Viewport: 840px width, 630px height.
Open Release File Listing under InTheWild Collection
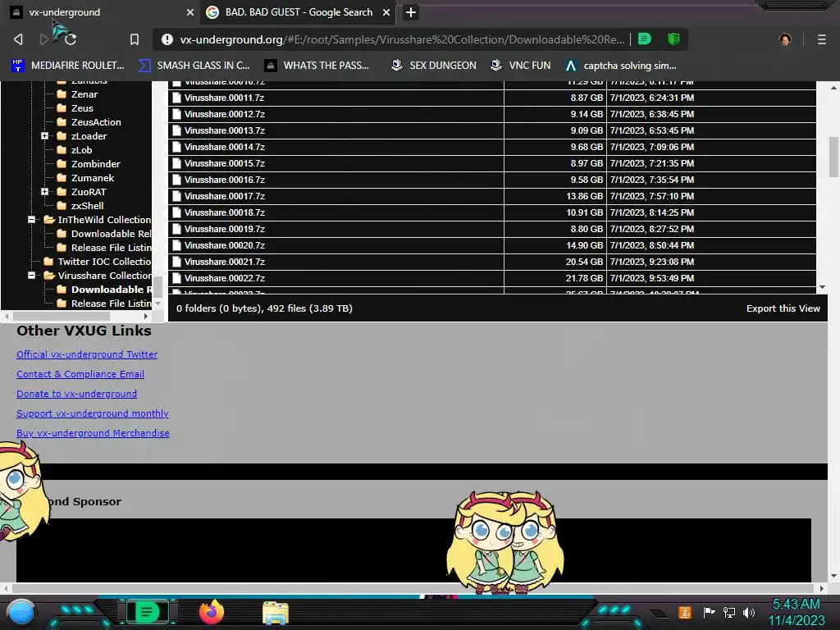[x=111, y=248]
